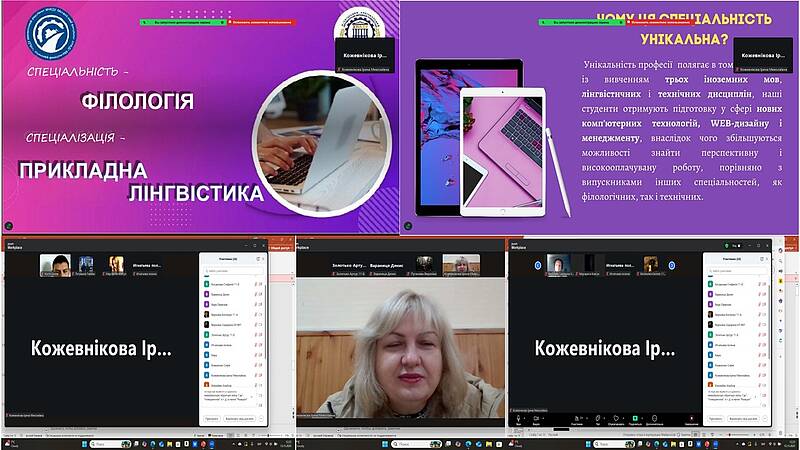The image size is (800, 450).
Task: Click Запросити button in bottom-left participants panel
Action: pyautogui.click(x=213, y=419)
